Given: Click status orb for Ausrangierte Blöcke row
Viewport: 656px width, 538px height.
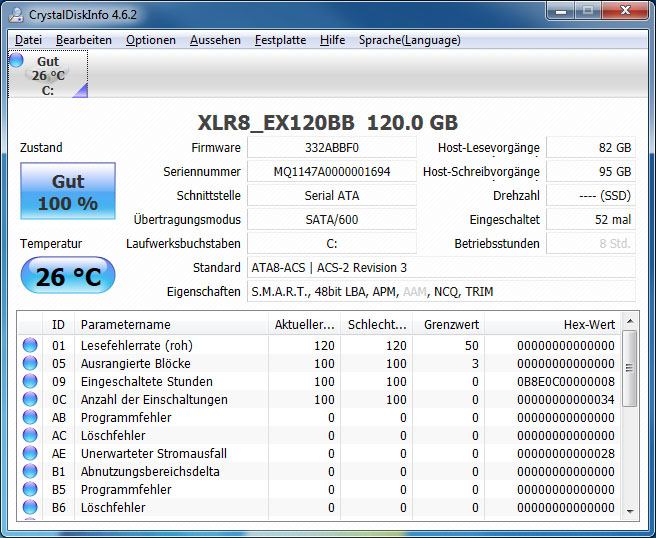Looking at the screenshot, I should tap(30, 363).
